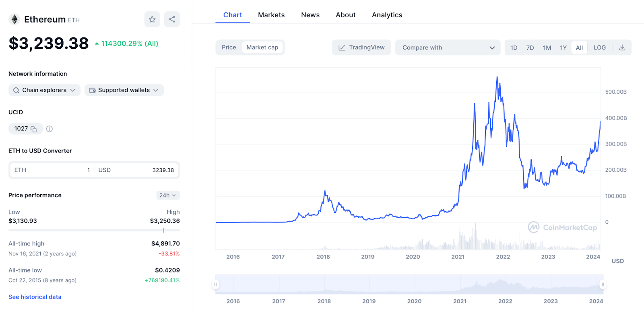Click the 114300.29% (All) change value
Screen dimensions: 644x311
[x=130, y=43]
